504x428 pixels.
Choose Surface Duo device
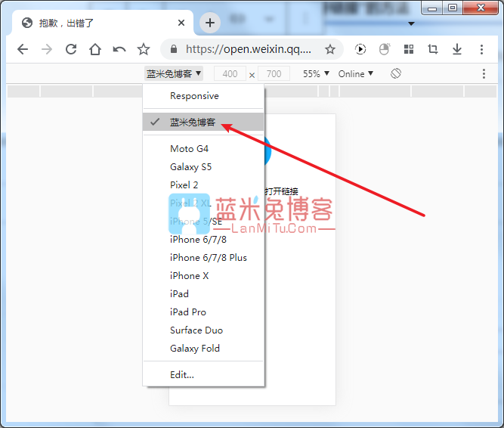tap(203, 330)
